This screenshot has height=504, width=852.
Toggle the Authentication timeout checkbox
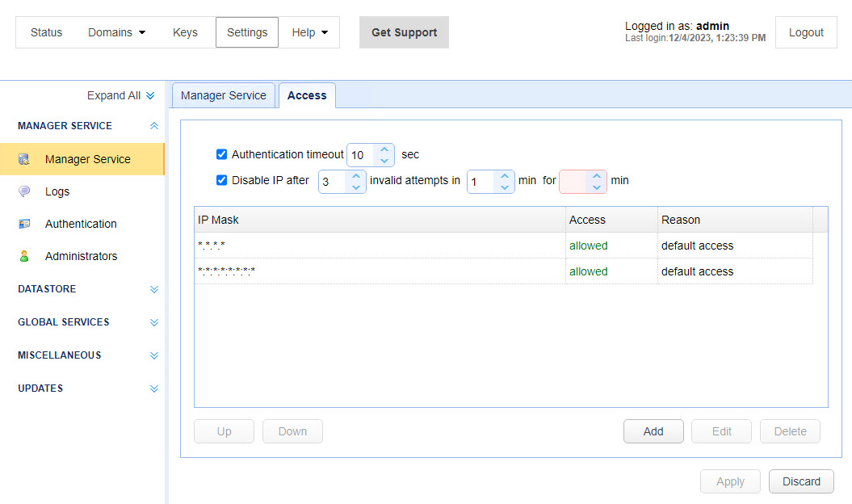click(222, 154)
